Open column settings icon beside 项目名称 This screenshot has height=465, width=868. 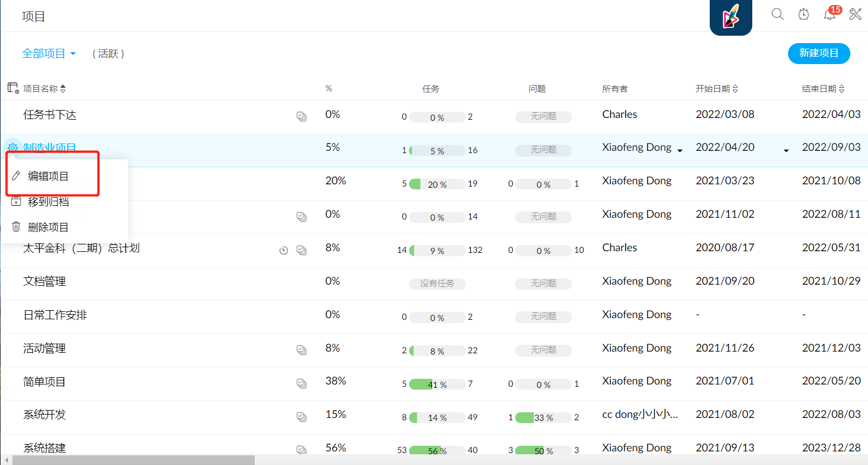click(12, 88)
